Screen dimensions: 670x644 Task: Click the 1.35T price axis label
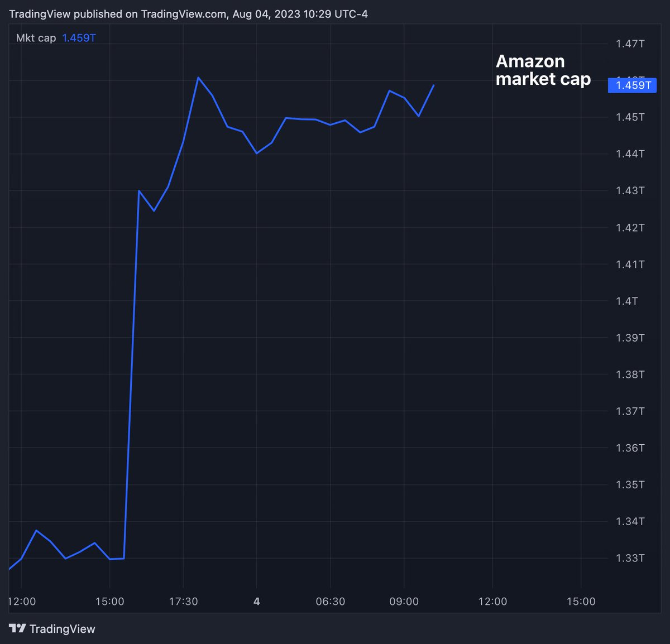[630, 484]
